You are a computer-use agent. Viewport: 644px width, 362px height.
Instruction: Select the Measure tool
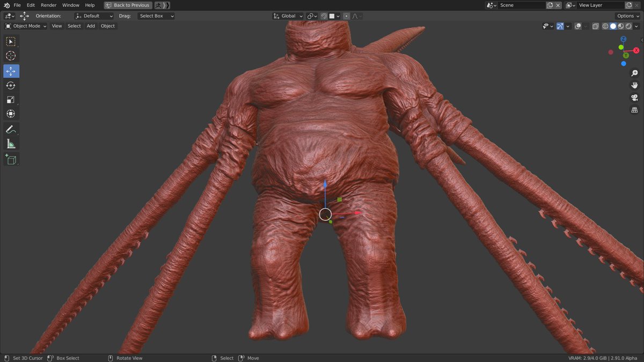(x=11, y=143)
